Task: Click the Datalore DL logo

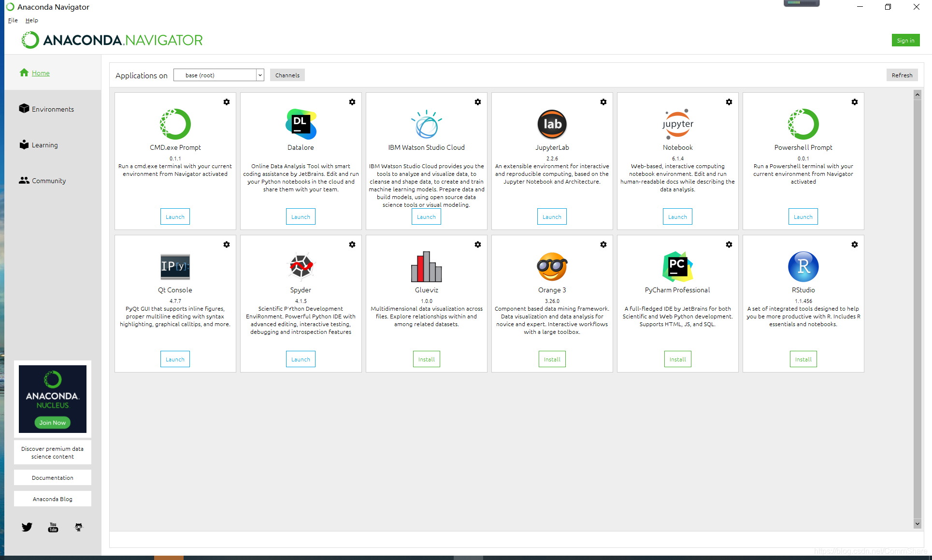Action: click(301, 124)
